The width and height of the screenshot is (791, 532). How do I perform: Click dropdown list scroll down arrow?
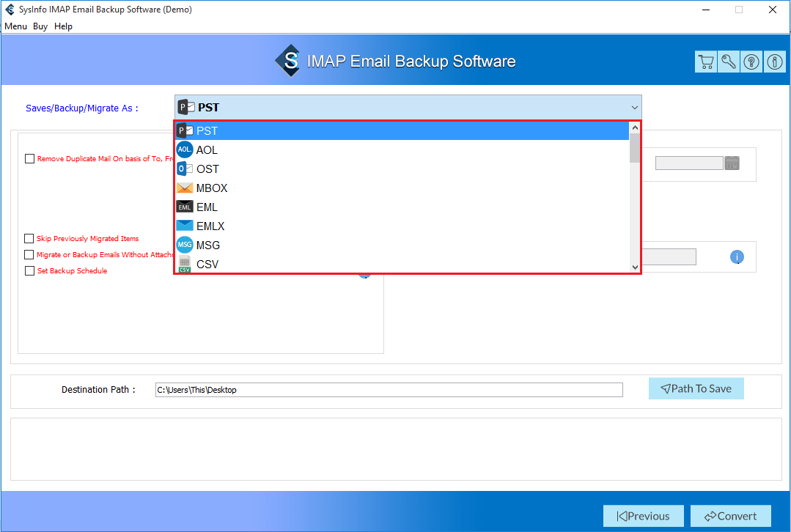(635, 267)
